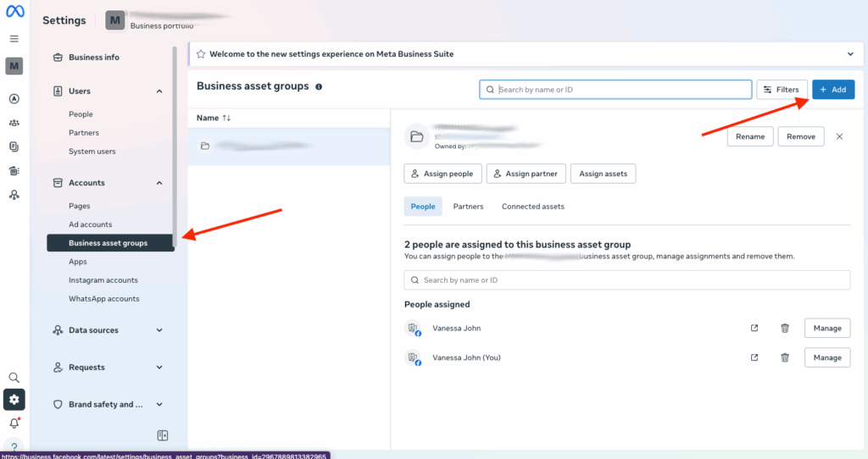The height and width of the screenshot is (459, 868).
Task: Click the Assign people button
Action: click(x=442, y=174)
